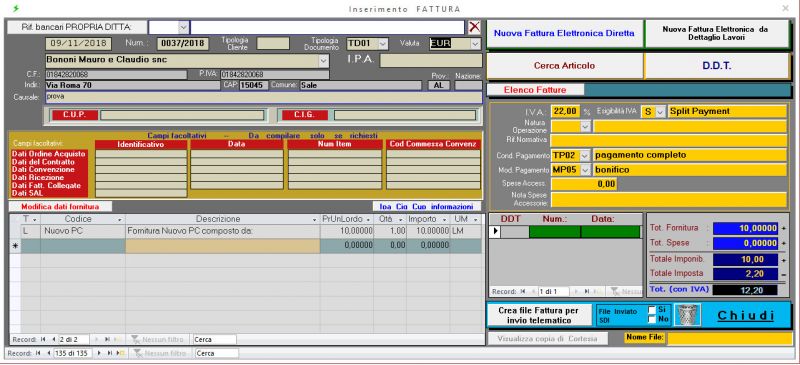Open the Importo column filter arrow
Screen dimensions: 800x365
click(444, 220)
